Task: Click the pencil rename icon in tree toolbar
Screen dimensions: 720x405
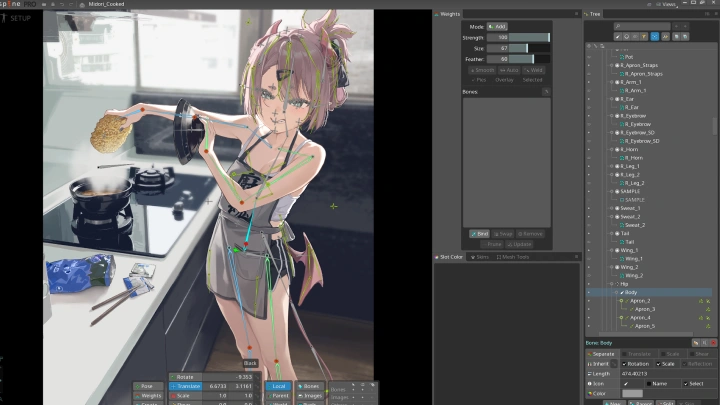Action: click(618, 37)
